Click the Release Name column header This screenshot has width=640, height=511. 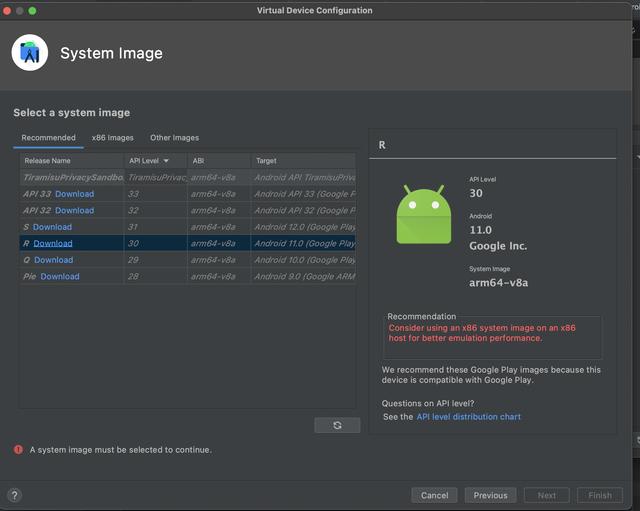[x=48, y=161]
